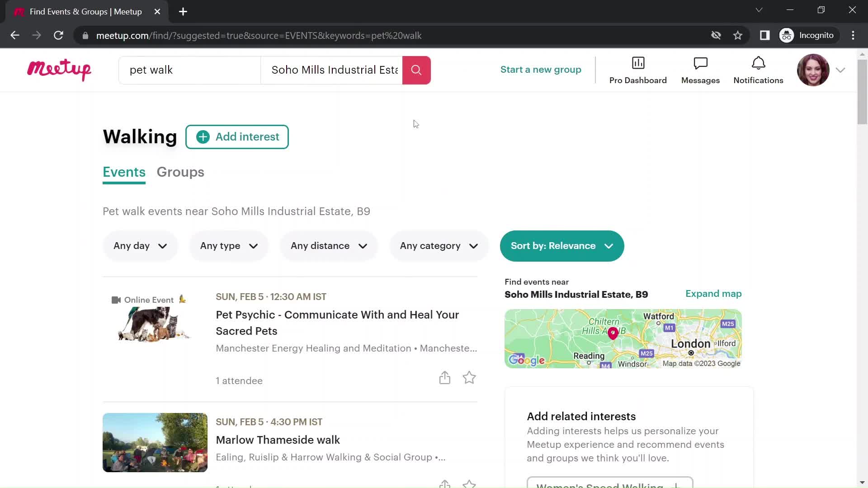Click Add interest button

(237, 136)
